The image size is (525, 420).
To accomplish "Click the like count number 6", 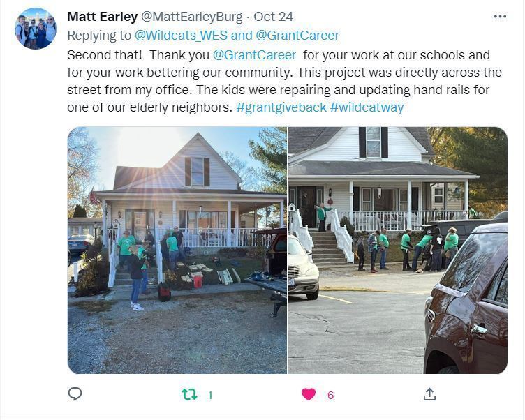I will coord(330,396).
